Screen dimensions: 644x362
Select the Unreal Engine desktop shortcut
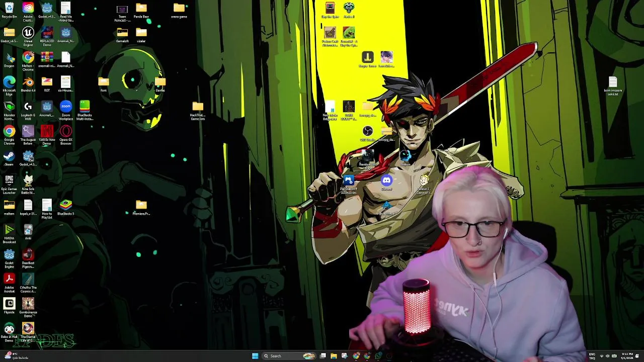(28, 37)
